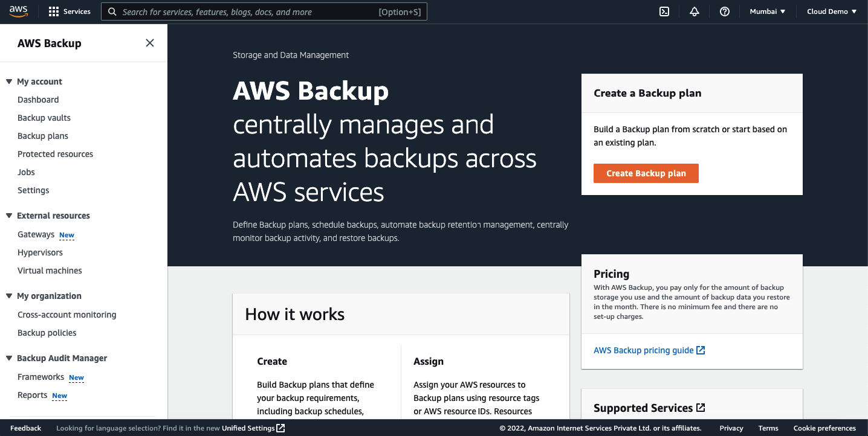Open external link icon beside pricing guide

pyautogui.click(x=701, y=350)
